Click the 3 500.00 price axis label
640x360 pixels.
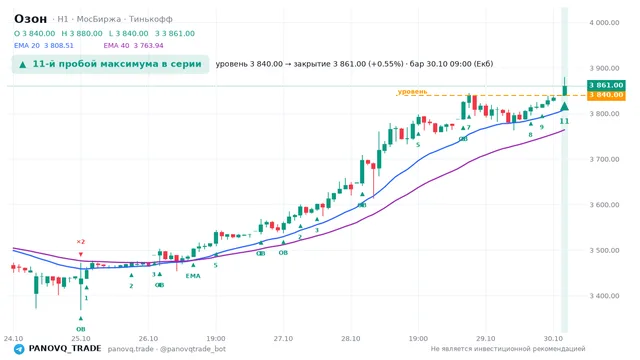point(604,250)
